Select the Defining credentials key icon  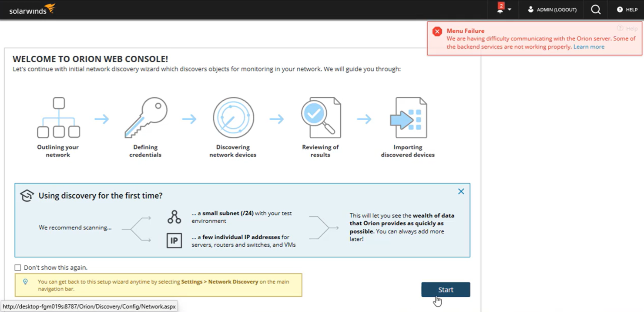click(146, 116)
